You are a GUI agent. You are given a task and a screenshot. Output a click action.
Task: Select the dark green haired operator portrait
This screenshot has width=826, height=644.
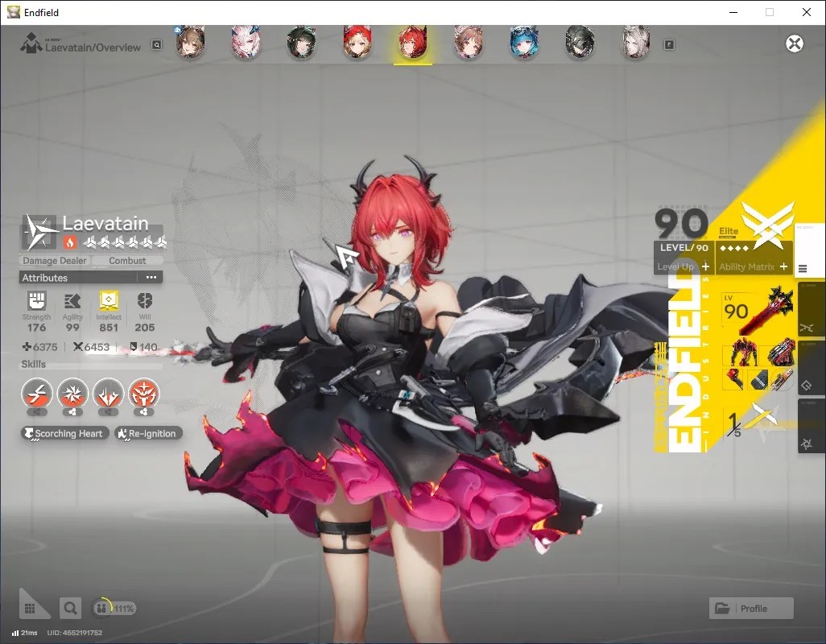[301, 42]
